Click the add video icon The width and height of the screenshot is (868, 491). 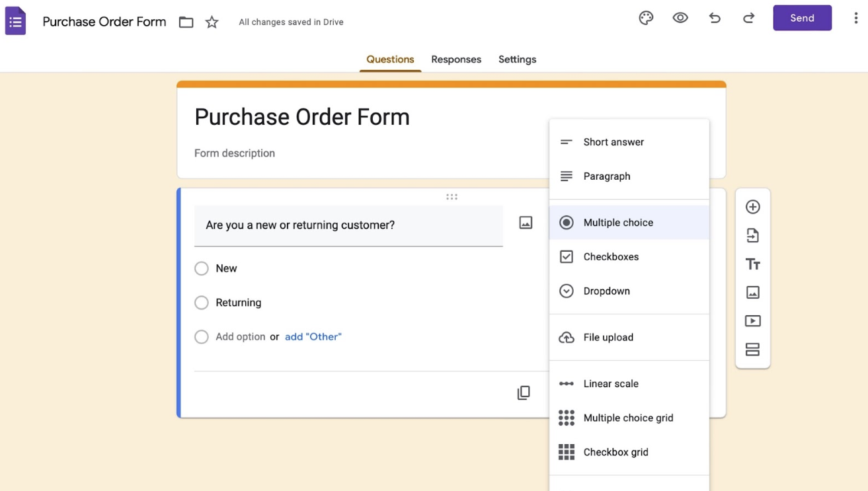(752, 321)
